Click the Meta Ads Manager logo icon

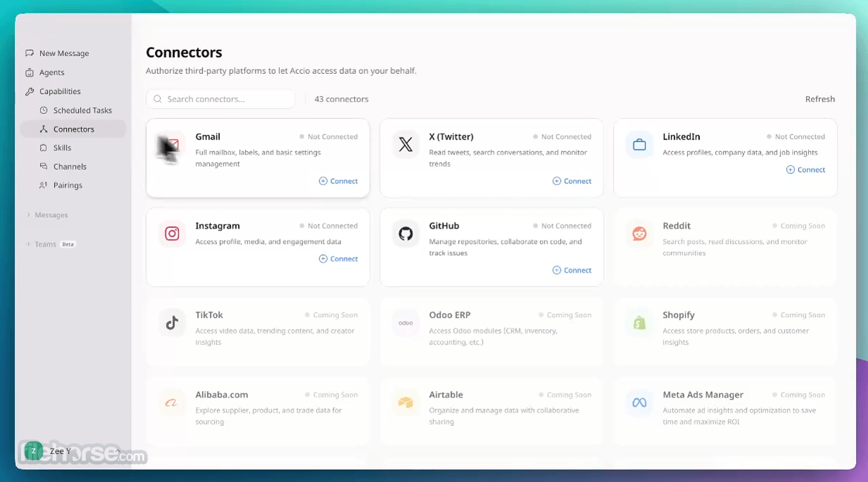coord(639,402)
